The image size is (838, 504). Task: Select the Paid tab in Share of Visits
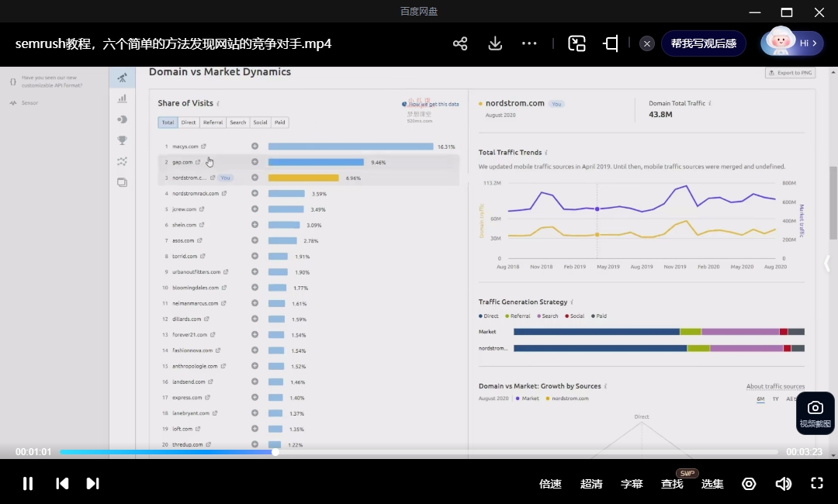(279, 123)
